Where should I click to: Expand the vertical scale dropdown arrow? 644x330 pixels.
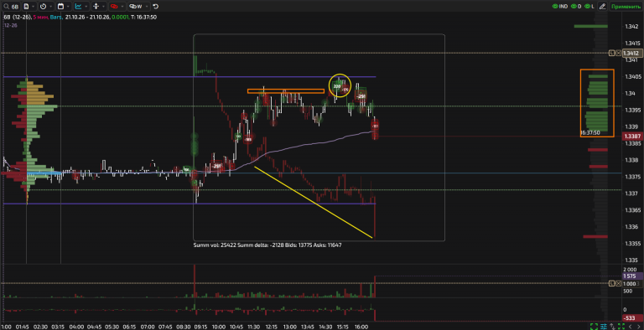[103, 7]
